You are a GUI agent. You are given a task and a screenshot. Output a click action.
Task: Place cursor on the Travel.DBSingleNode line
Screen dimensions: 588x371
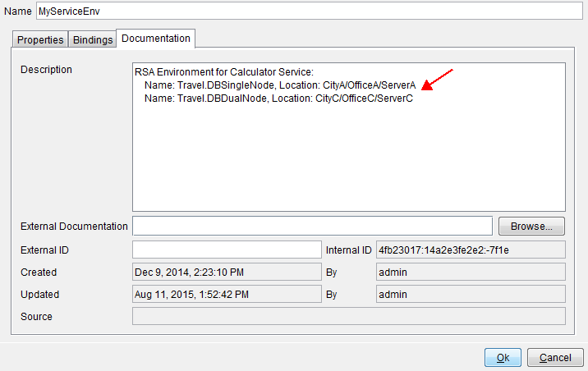point(281,85)
